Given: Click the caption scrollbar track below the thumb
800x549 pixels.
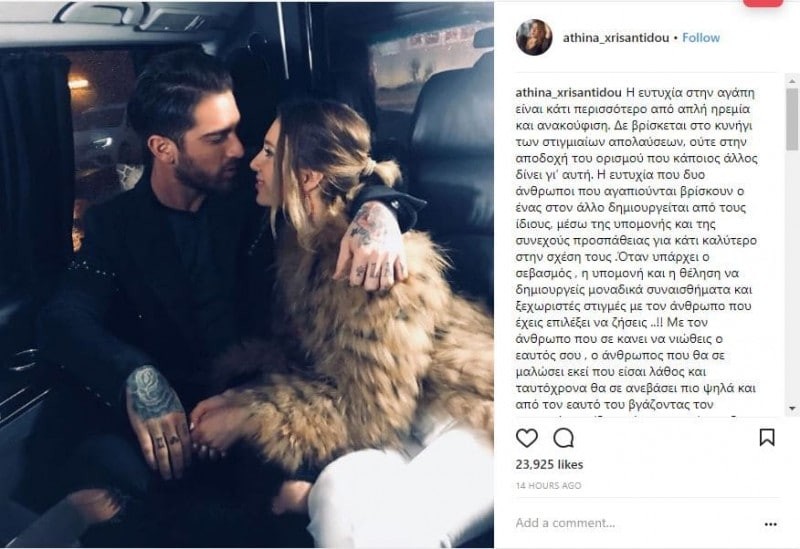Looking at the screenshot, I should tap(792, 276).
